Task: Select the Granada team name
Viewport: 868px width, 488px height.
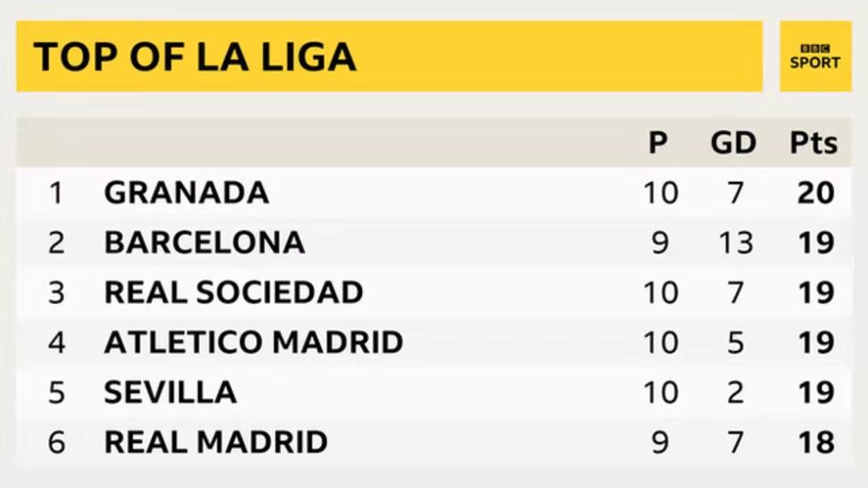Action: 187,192
